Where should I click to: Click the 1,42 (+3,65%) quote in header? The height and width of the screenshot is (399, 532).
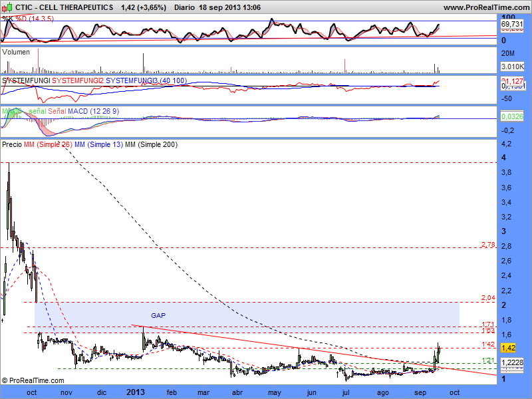(x=144, y=7)
